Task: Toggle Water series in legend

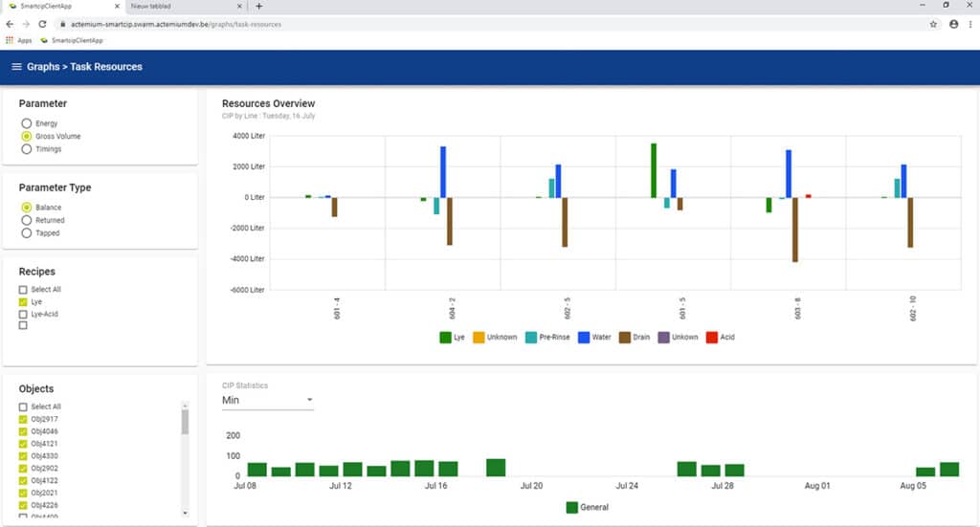Action: pyautogui.click(x=594, y=338)
